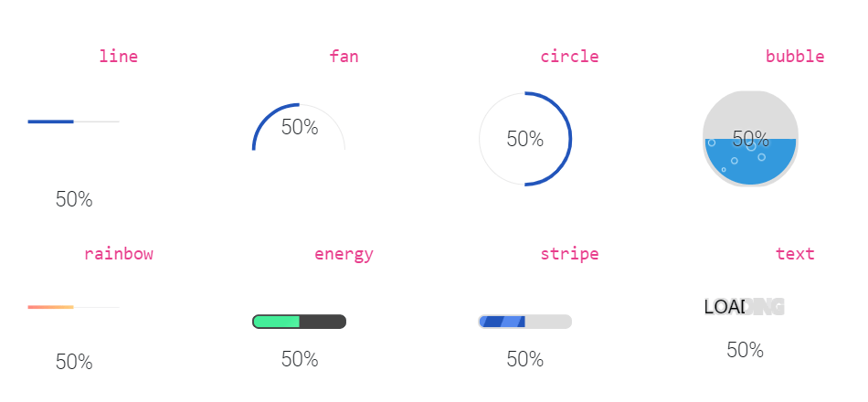Click the 50% value under the line bar
This screenshot has width=868, height=402.
click(74, 199)
